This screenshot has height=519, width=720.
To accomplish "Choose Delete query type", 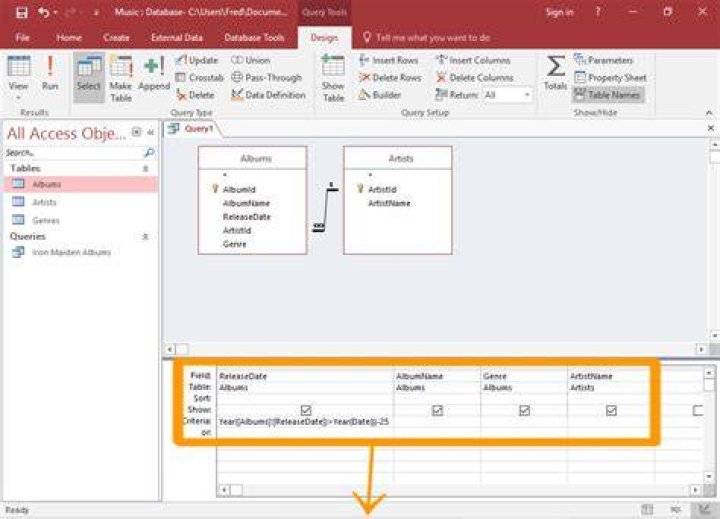I will point(196,95).
